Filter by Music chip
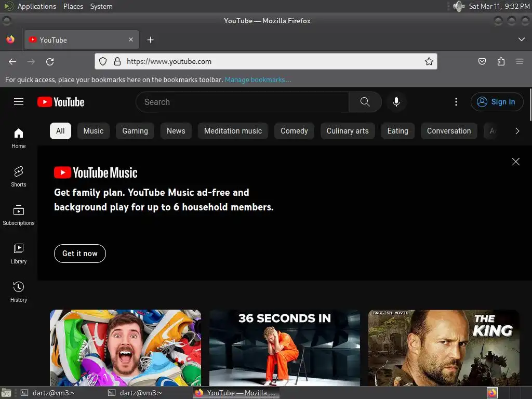 pyautogui.click(x=94, y=131)
